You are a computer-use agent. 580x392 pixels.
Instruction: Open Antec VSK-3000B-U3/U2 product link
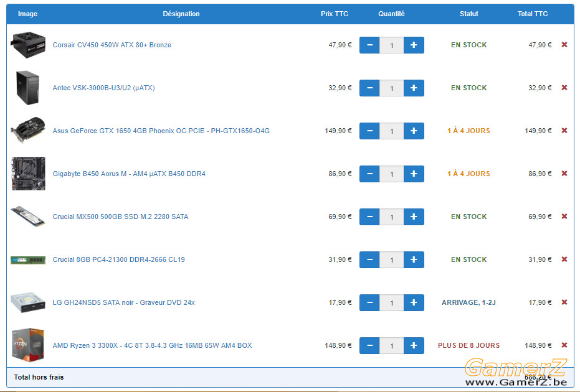pyautogui.click(x=103, y=88)
